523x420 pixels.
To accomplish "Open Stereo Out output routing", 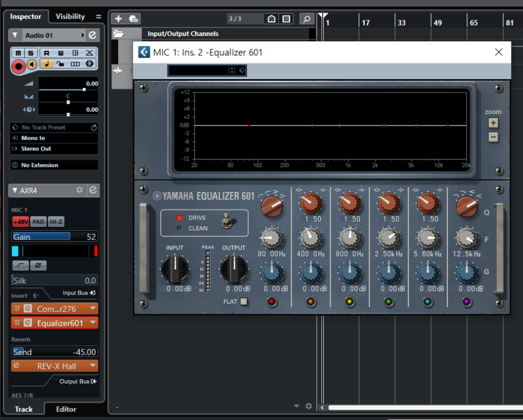I will 55,149.
